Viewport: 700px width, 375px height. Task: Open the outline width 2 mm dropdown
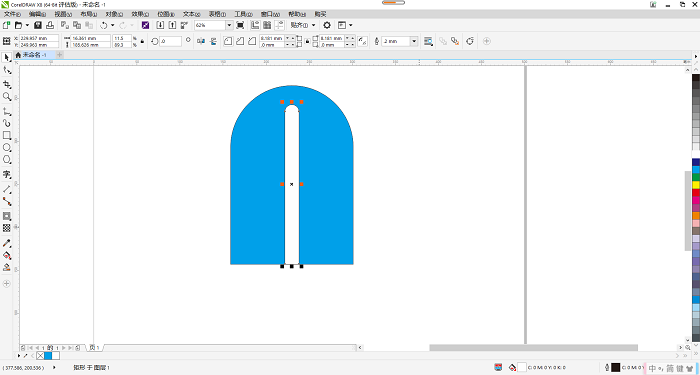(x=414, y=41)
